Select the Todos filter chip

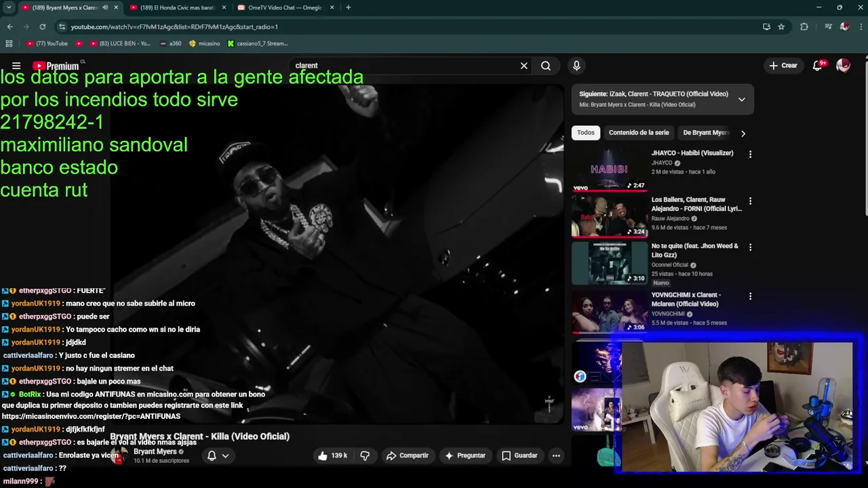pyautogui.click(x=586, y=133)
